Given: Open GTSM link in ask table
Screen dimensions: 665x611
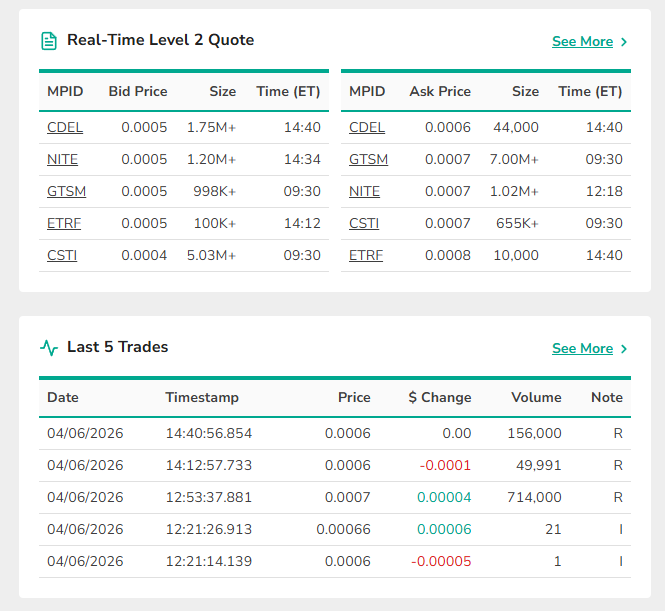Looking at the screenshot, I should 369,159.
